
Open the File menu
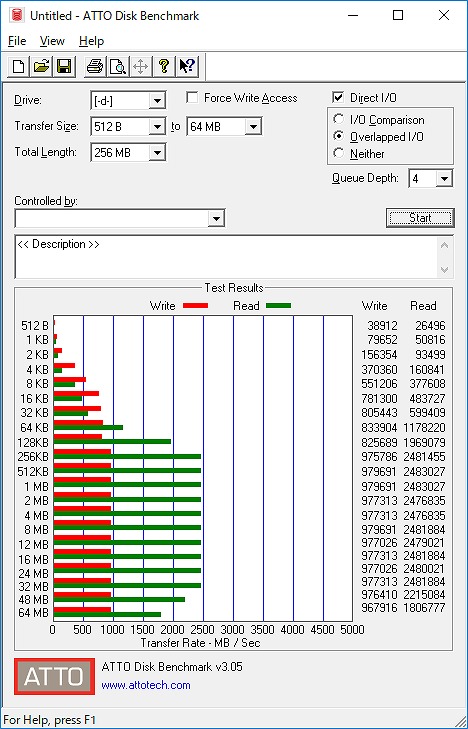coord(17,41)
